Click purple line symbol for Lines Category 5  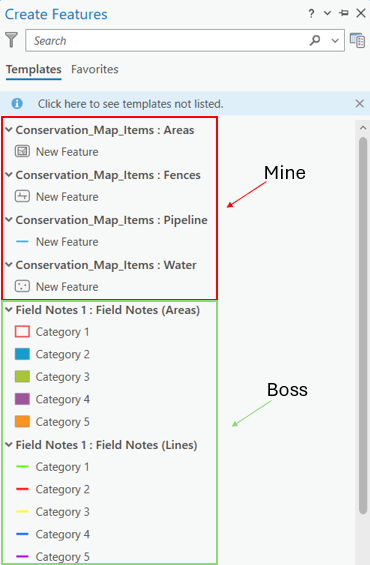coord(22,556)
